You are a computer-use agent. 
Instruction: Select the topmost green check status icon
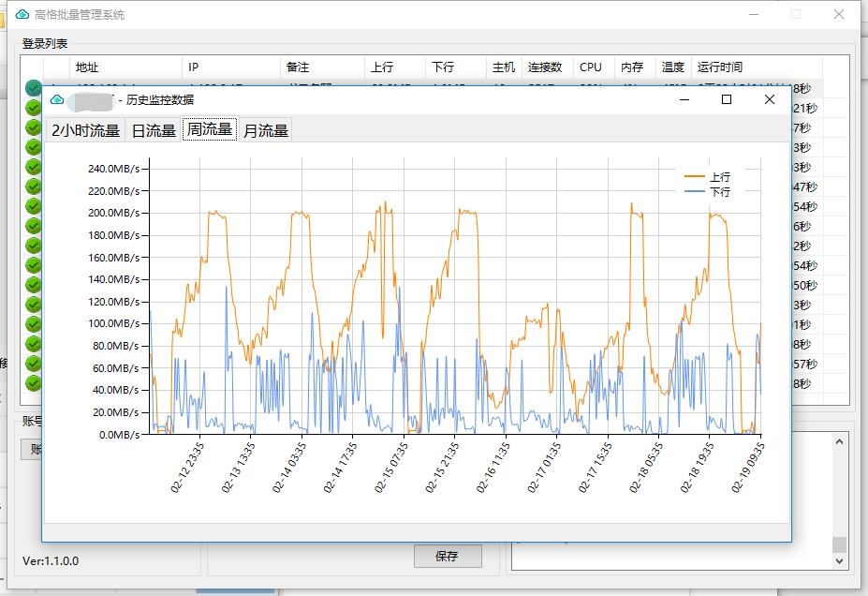[x=34, y=88]
